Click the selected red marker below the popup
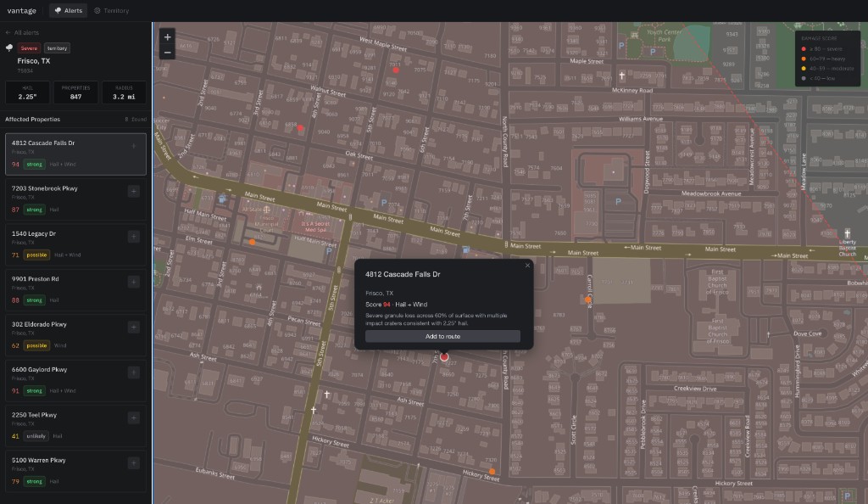This screenshot has height=504, width=868. tap(444, 357)
